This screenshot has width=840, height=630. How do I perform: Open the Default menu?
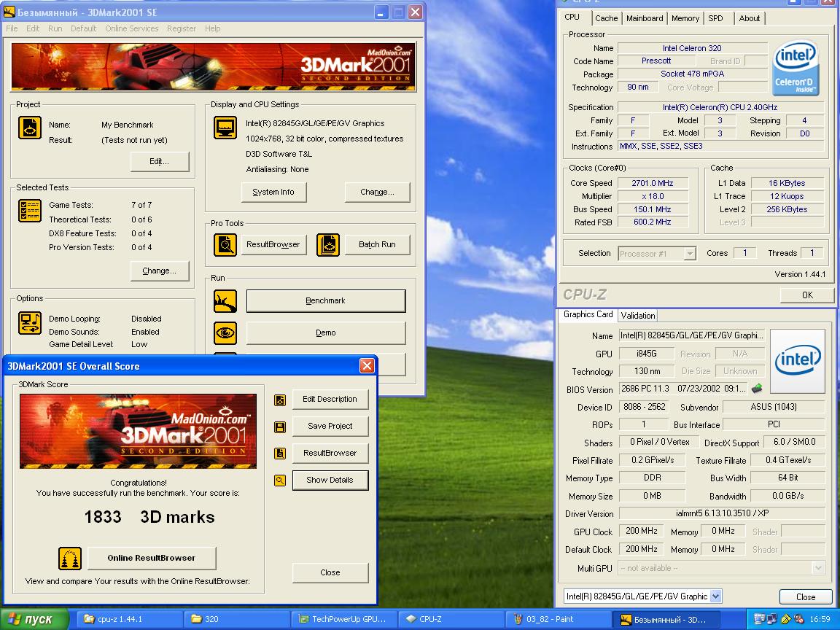(84, 28)
